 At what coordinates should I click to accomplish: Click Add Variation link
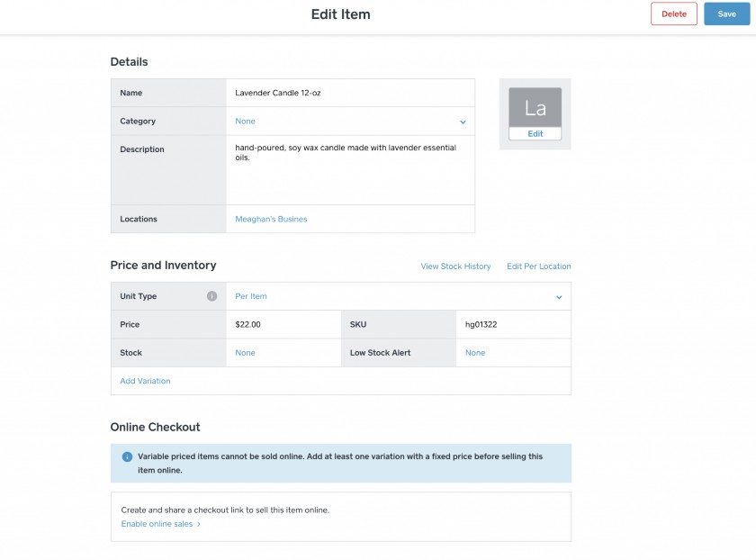click(x=145, y=381)
